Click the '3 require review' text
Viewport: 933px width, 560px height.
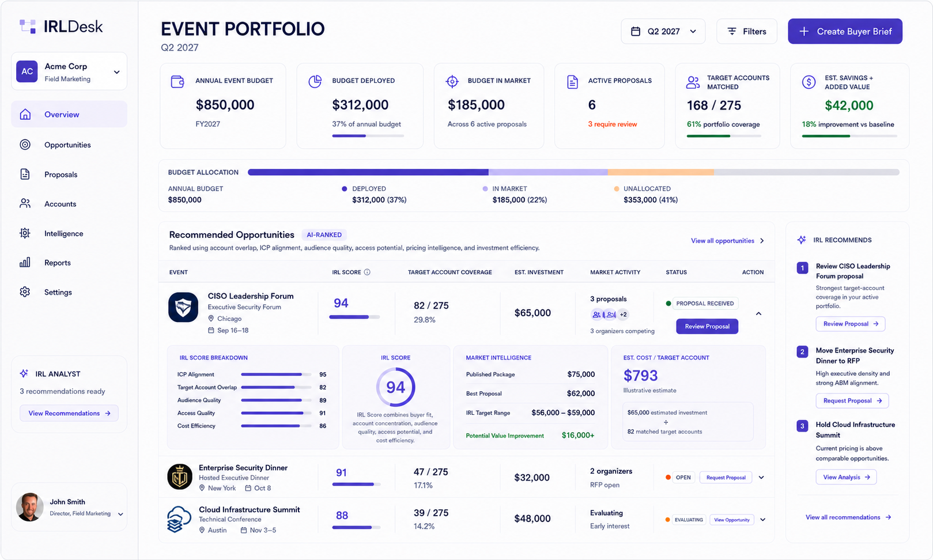[x=613, y=124]
